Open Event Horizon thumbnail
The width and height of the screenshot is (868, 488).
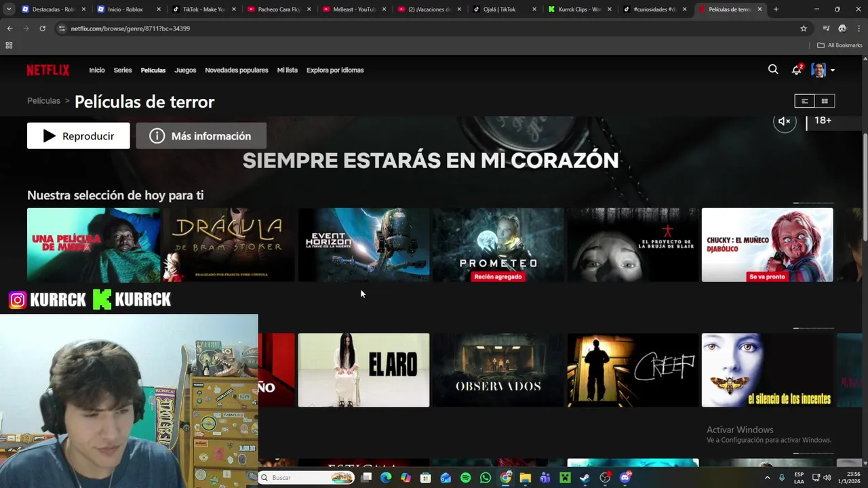click(363, 245)
